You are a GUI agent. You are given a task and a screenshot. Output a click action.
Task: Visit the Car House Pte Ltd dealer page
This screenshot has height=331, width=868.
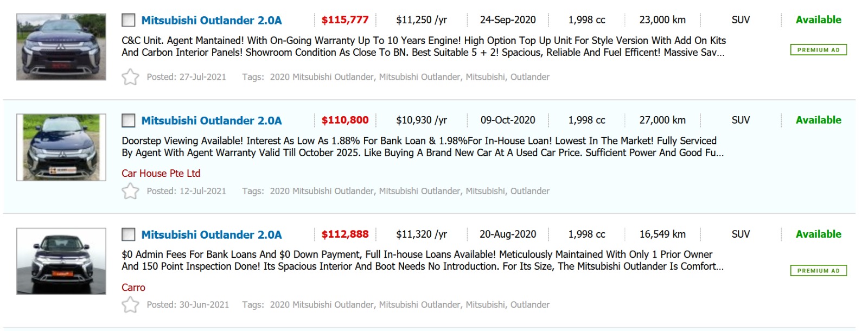tap(161, 174)
